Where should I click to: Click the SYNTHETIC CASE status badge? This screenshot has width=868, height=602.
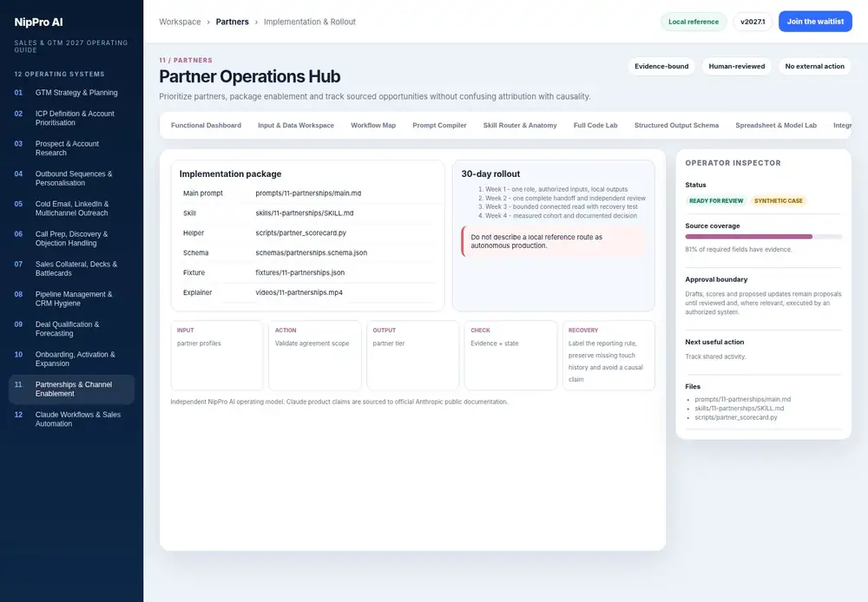click(x=779, y=201)
